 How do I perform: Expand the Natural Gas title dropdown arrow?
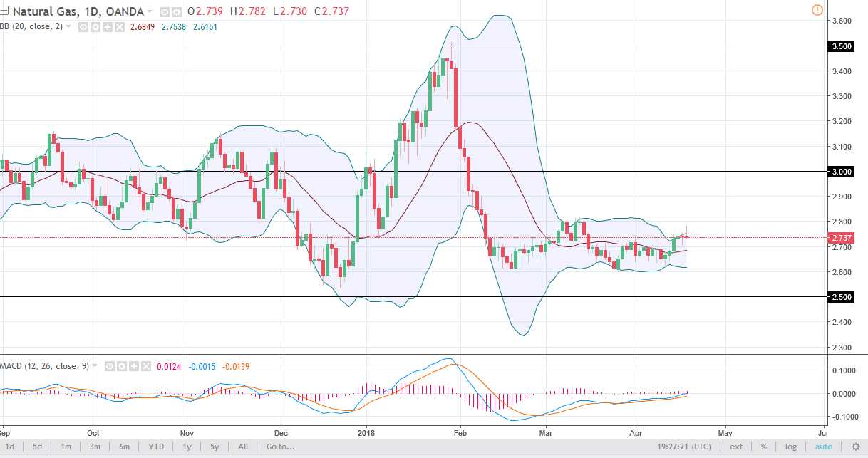click(149, 11)
